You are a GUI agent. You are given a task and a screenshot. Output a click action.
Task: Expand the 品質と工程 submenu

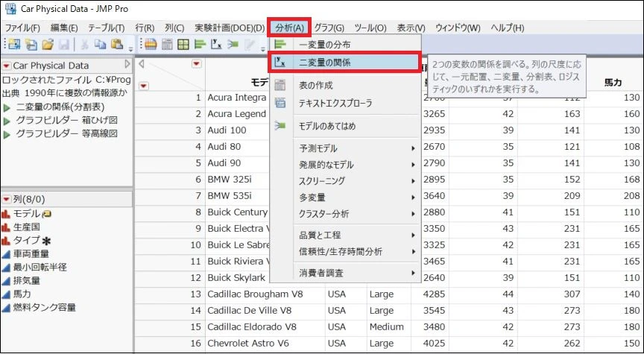[x=357, y=236]
